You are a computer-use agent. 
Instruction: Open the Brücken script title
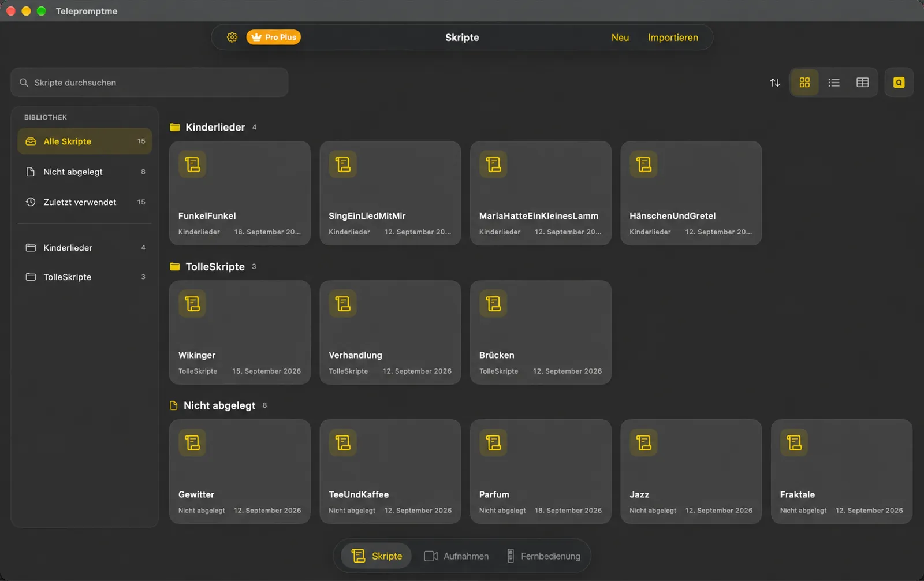coord(497,355)
